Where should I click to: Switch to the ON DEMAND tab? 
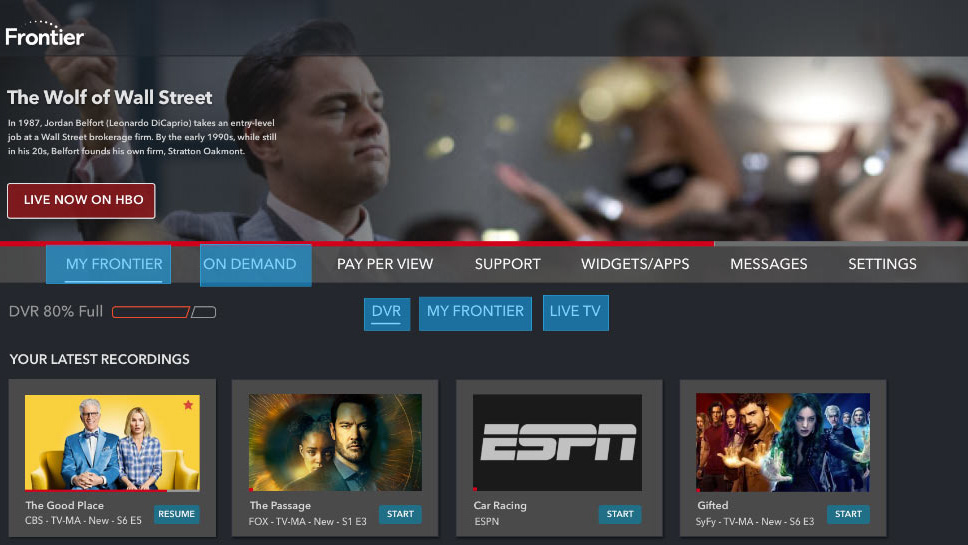[256, 265]
